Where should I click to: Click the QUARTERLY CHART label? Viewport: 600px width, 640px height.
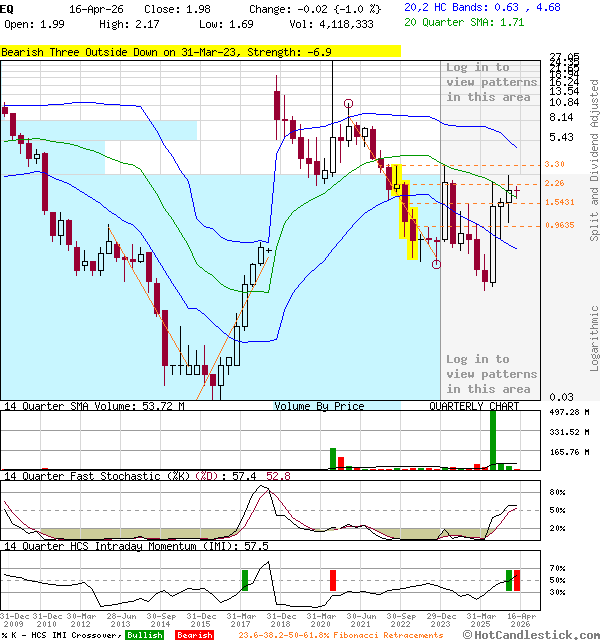pos(474,406)
